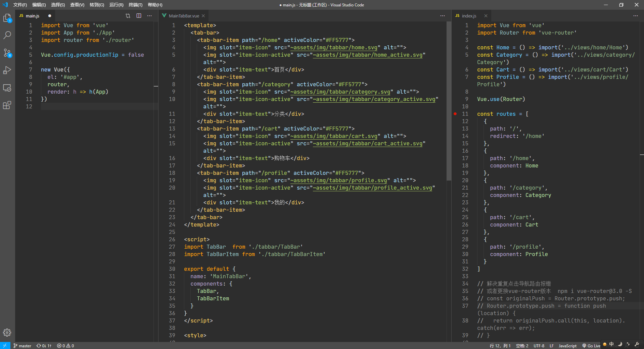
Task: Switch to the MainTabBar.vue tab
Action: tap(184, 16)
